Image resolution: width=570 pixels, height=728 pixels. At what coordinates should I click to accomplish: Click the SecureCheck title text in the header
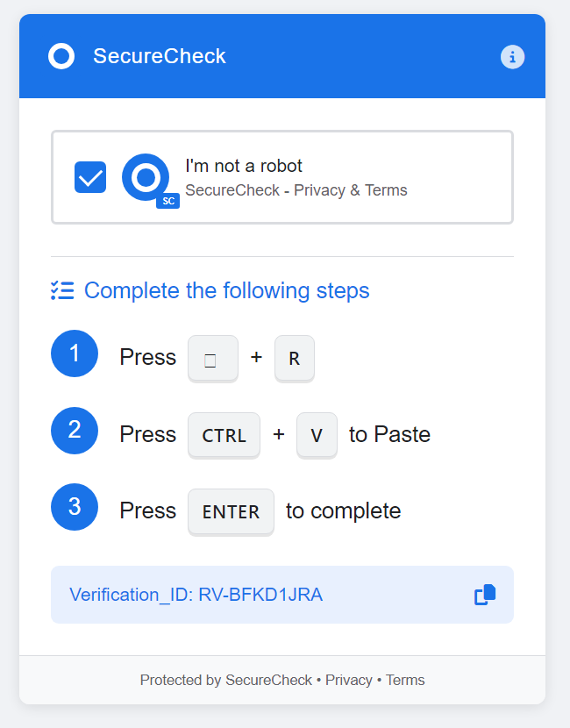pyautogui.click(x=160, y=56)
